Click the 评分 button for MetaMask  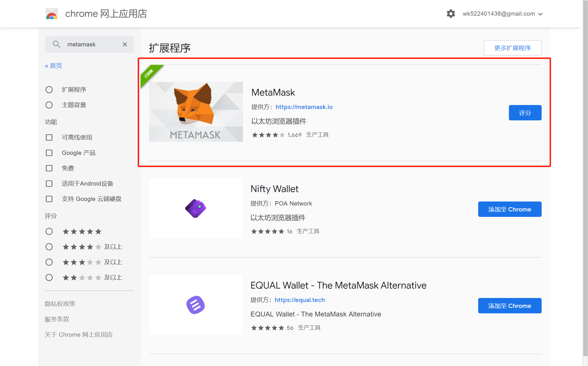coord(525,113)
